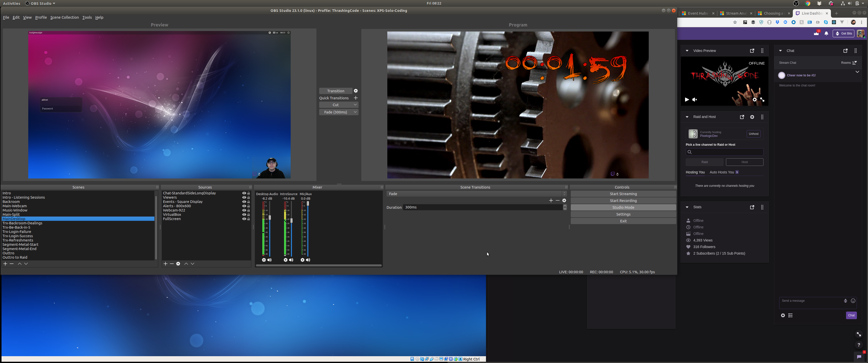Hide Chat-StandardSideLongDisplay source
The width and height of the screenshot is (868, 363).
point(244,193)
